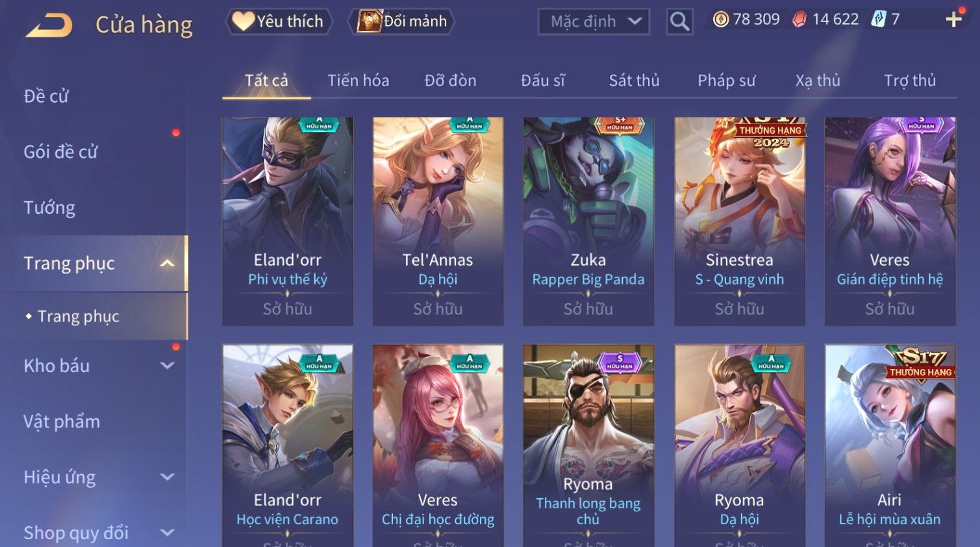Open the search magnifier icon
Screen dimensions: 980x547
click(679, 21)
